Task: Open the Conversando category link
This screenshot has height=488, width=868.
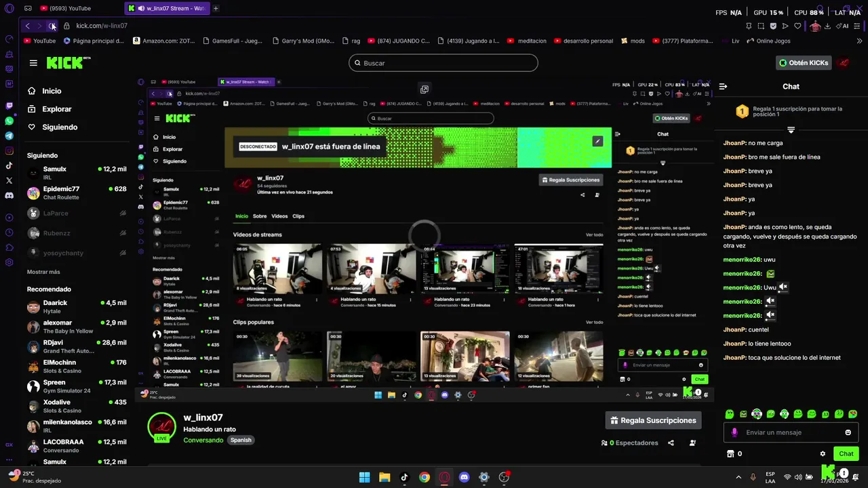Action: [x=203, y=440]
